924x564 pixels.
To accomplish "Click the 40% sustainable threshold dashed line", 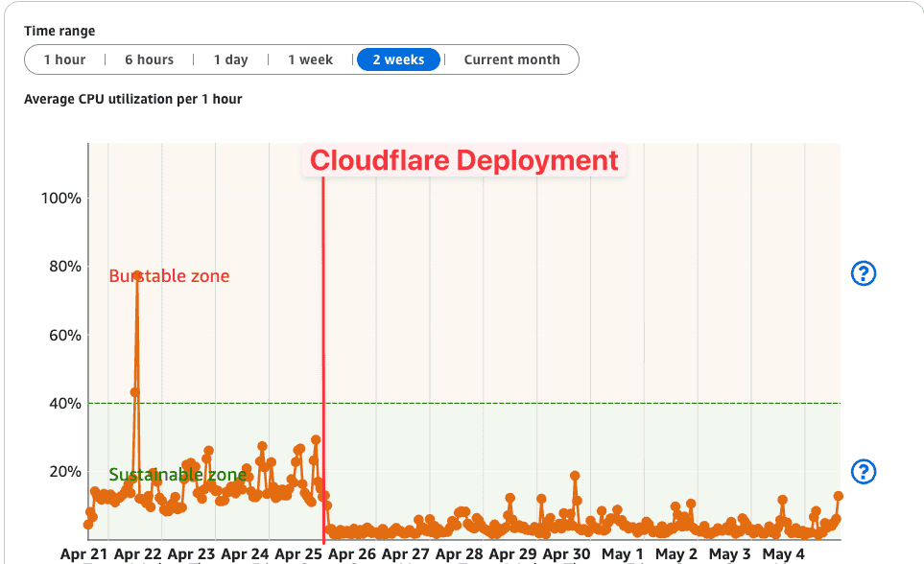I will click(x=464, y=403).
